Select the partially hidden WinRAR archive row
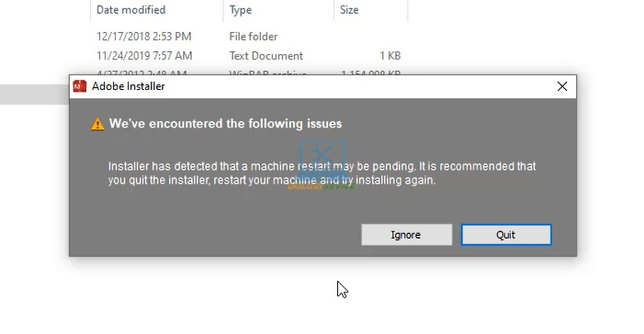 tap(248, 72)
